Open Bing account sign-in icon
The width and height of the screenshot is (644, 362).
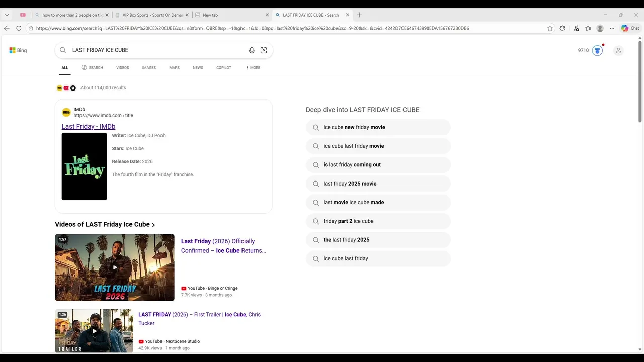(618, 50)
